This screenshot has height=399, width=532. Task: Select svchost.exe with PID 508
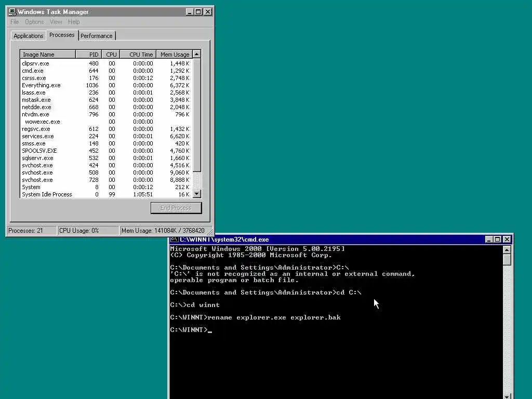click(106, 172)
